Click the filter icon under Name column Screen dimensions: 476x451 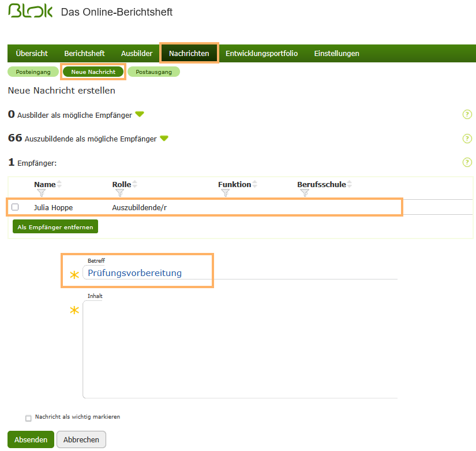41,193
